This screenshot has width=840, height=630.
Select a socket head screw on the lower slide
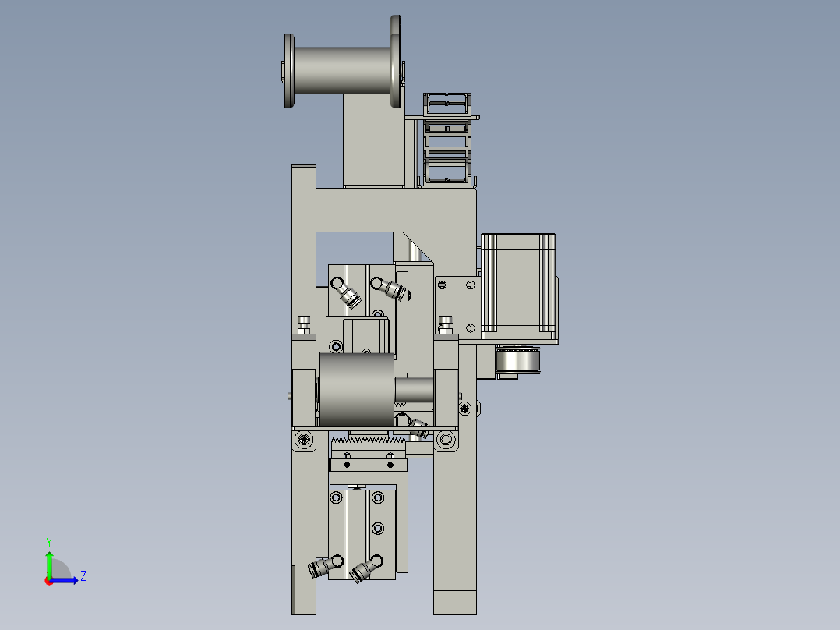pos(379,497)
